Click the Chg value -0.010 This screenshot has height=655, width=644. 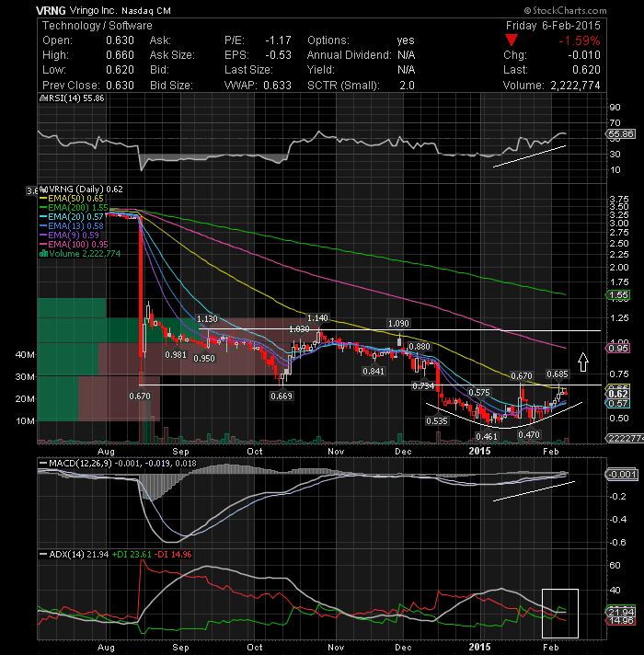click(584, 55)
